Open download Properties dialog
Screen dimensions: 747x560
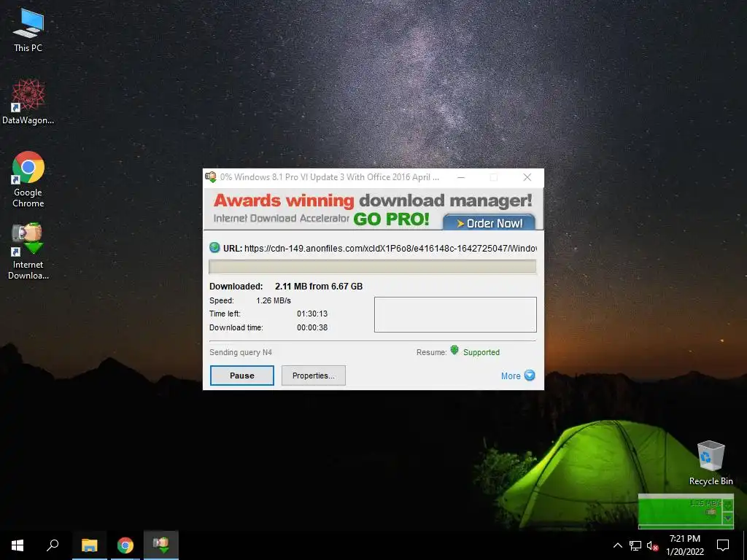[314, 376]
